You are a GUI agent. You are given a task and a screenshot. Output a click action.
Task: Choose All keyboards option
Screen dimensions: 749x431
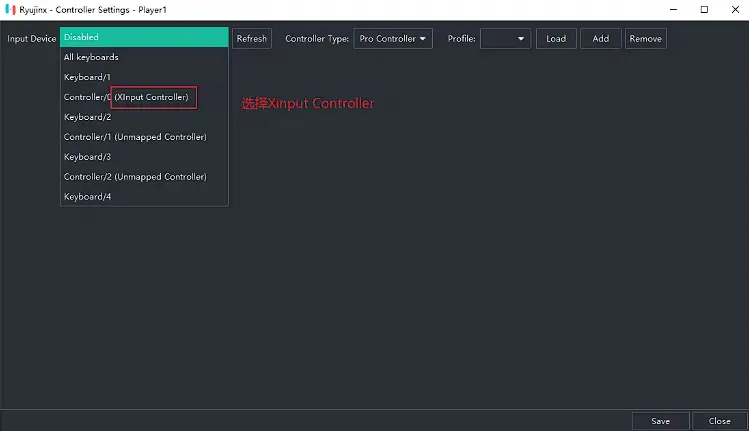tap(144, 57)
